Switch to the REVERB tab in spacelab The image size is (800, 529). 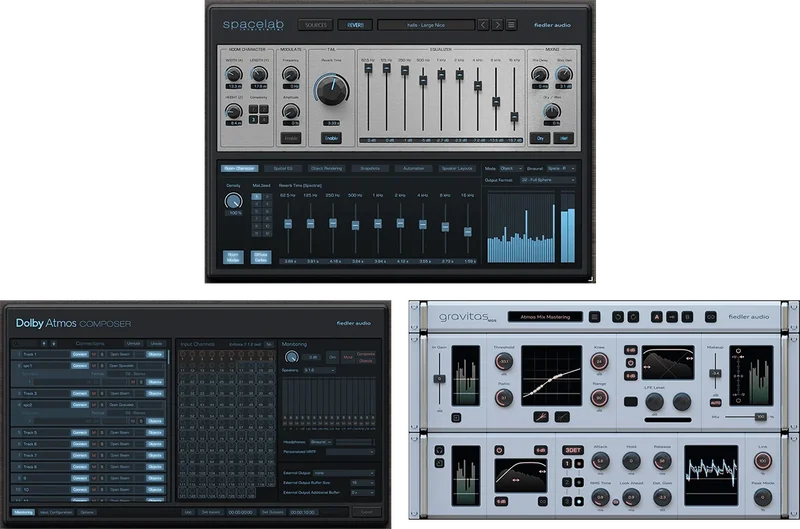(x=355, y=24)
